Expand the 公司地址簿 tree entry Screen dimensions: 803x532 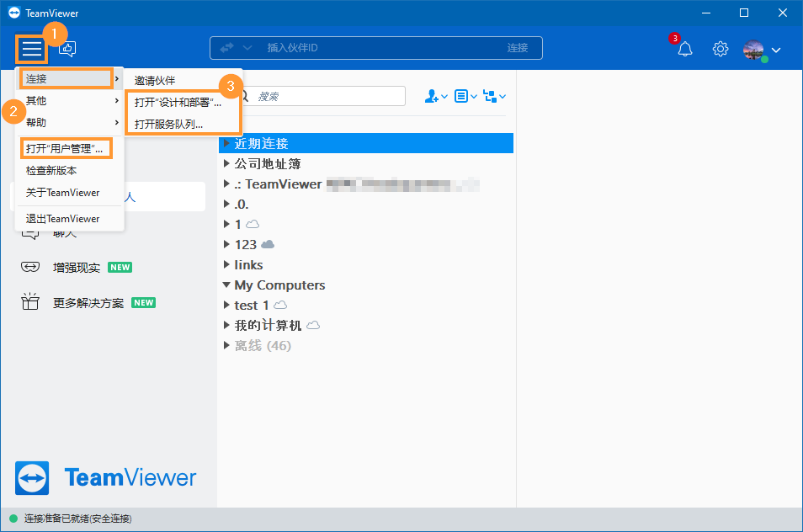(x=226, y=163)
